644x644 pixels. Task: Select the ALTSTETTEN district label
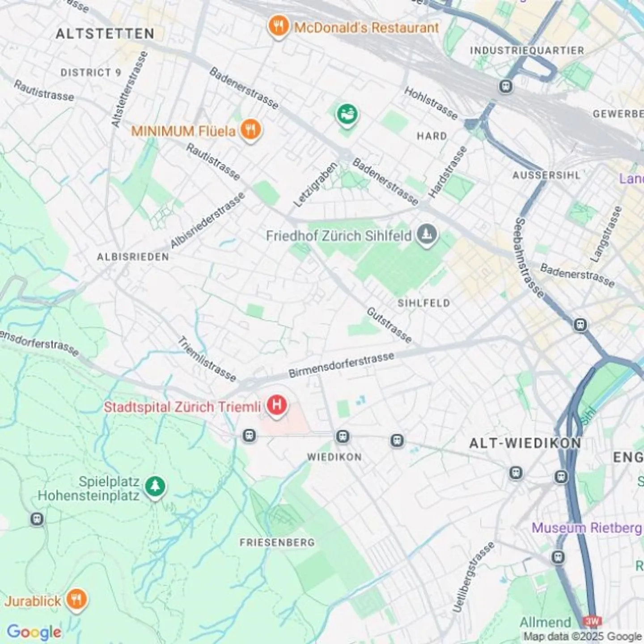[105, 34]
